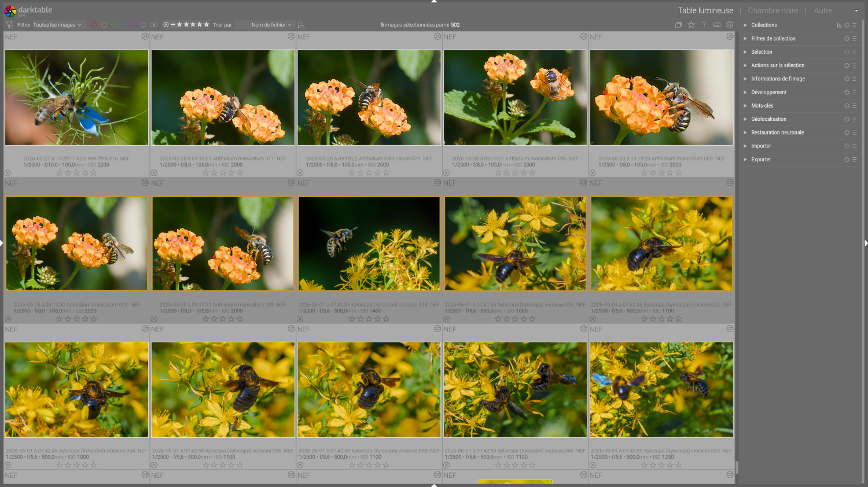Open preferences gear icon

click(730, 25)
